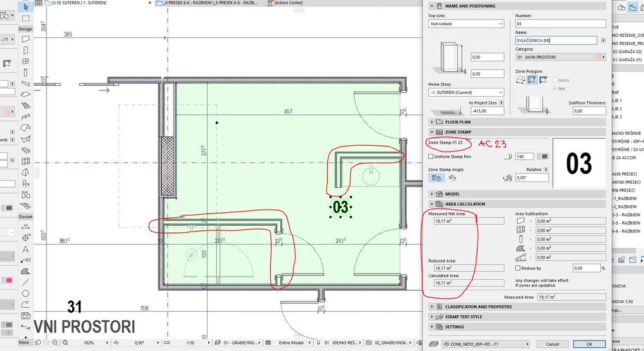644x351 pixels.
Task: Open the Top Link dropdown
Action: [x=466, y=24]
